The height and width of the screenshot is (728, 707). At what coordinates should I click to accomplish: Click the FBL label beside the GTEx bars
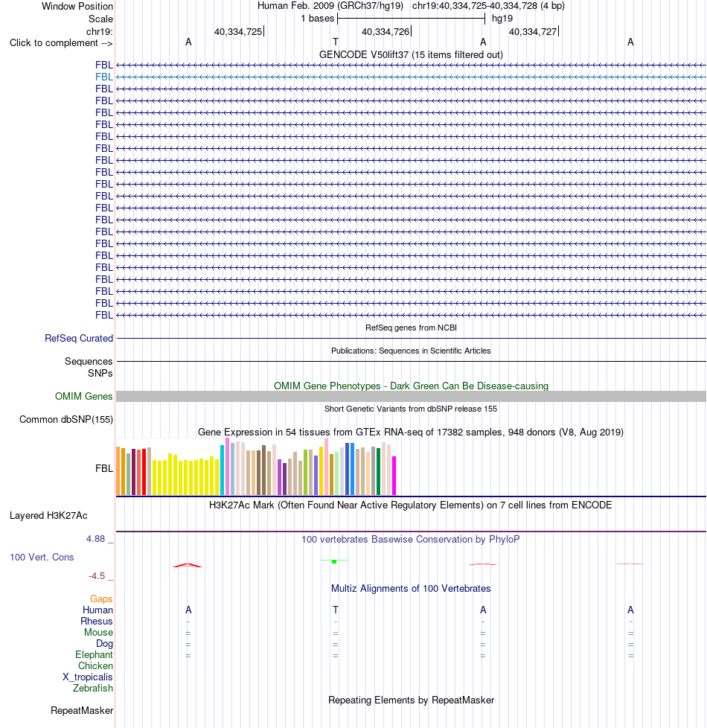tap(104, 468)
